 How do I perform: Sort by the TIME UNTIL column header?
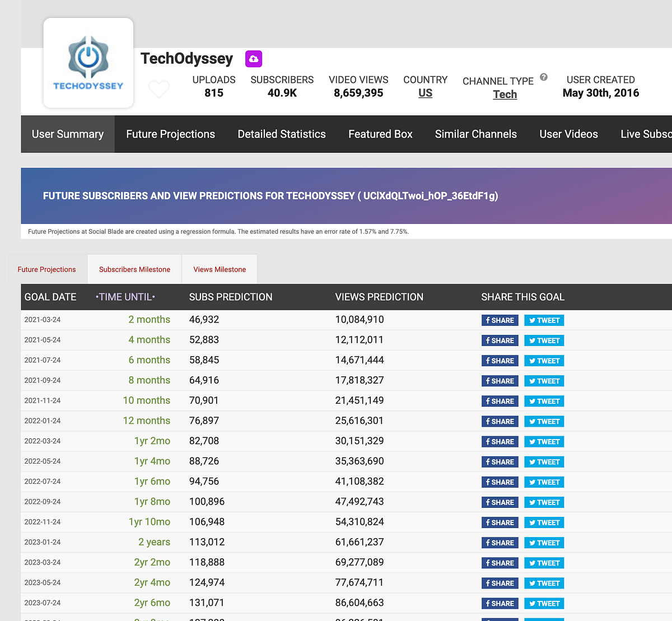[x=125, y=297]
